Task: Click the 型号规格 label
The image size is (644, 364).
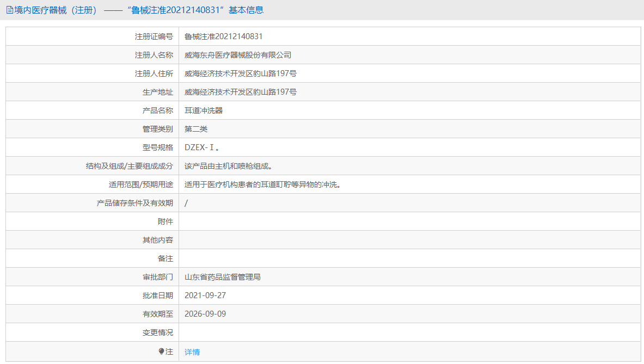Action: click(158, 147)
